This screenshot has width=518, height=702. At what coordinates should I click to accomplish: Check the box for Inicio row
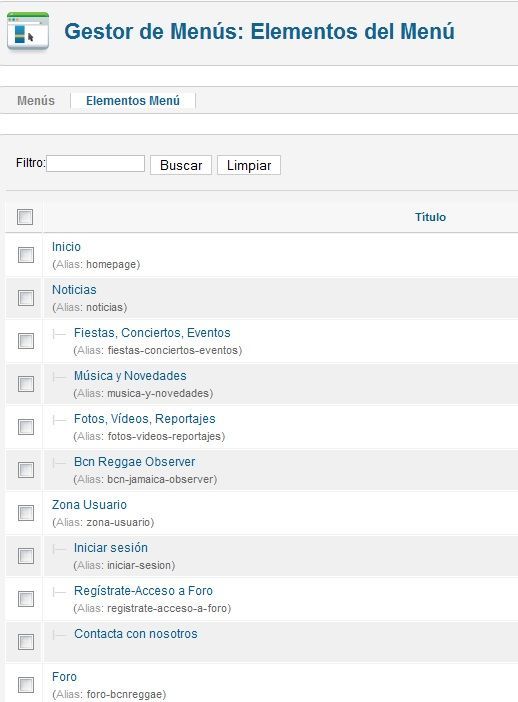(x=26, y=255)
